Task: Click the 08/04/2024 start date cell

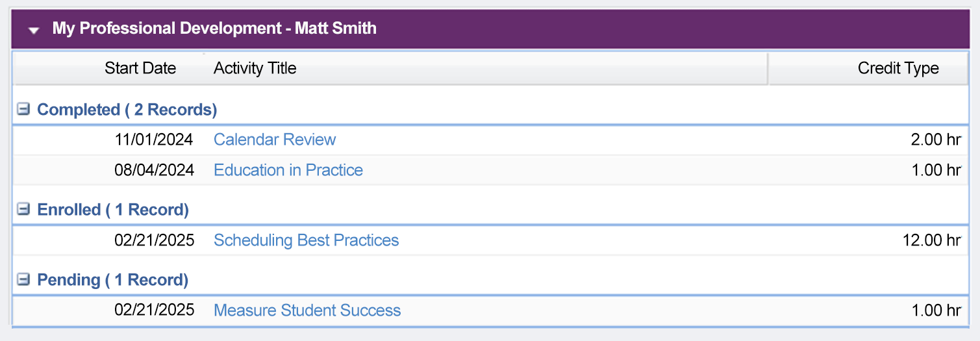Action: click(x=155, y=170)
